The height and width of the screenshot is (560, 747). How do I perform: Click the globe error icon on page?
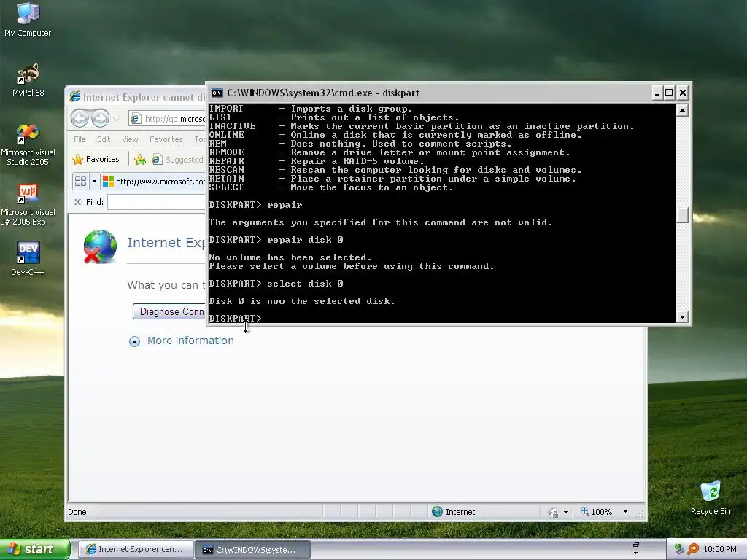100,246
